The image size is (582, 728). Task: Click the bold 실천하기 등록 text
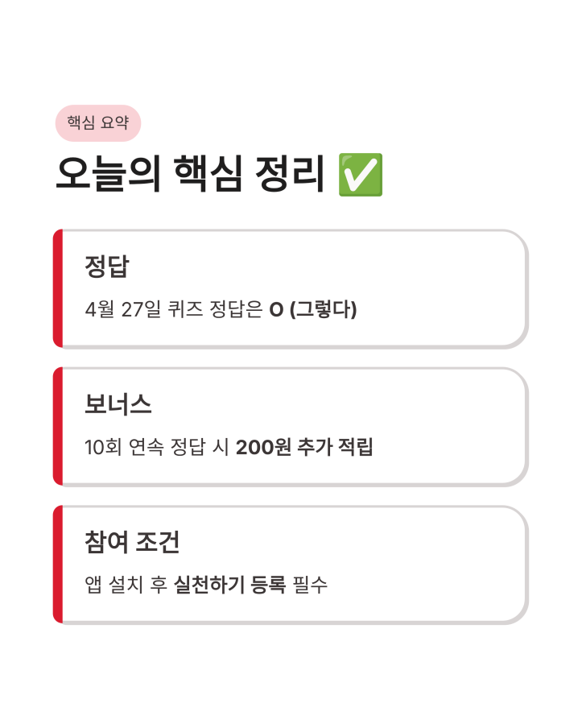tap(229, 585)
